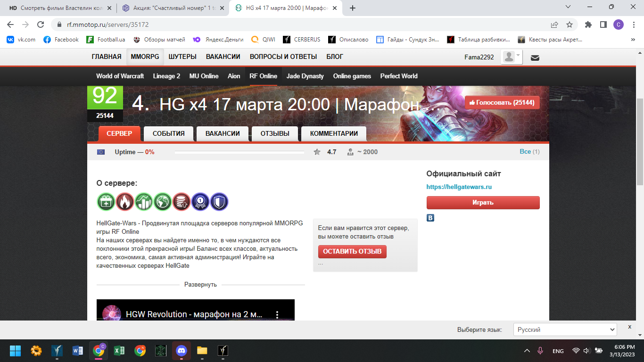Click the red Играть button
This screenshot has height=362, width=644.
click(483, 202)
